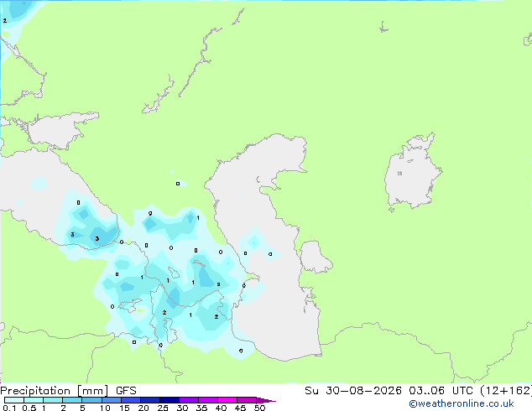This screenshot has width=532, height=411.
Task: Click the 50 legend scale label
Action: pos(259,408)
